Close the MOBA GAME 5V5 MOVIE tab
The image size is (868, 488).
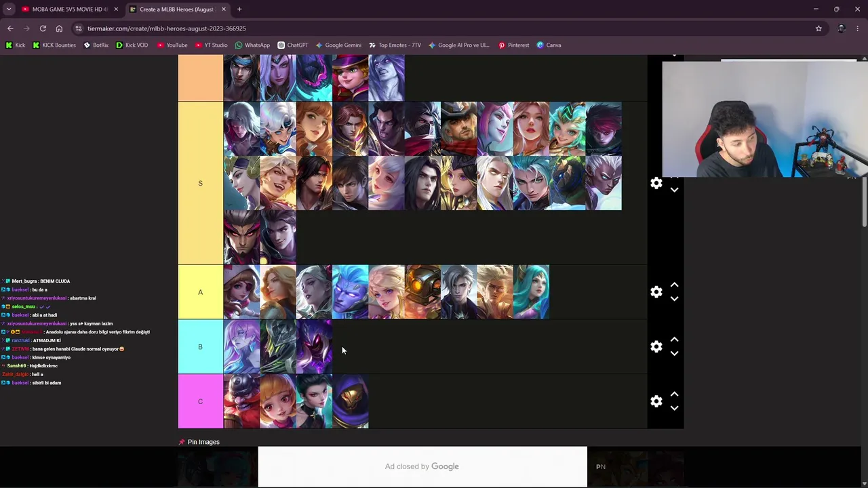coord(116,9)
